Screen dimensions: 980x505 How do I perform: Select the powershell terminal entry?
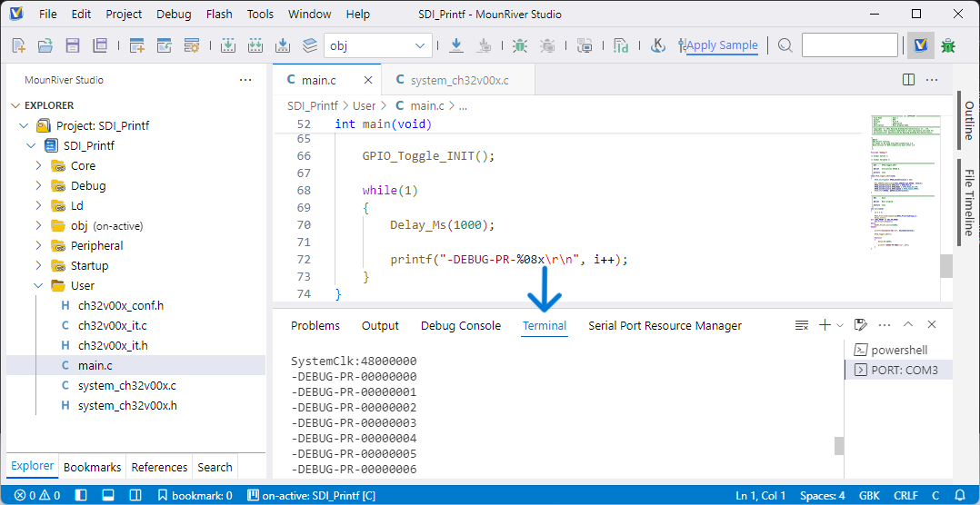click(898, 351)
